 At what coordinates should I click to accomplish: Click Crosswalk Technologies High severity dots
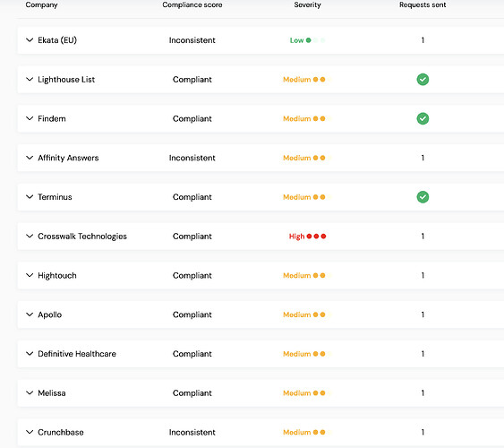(x=316, y=237)
